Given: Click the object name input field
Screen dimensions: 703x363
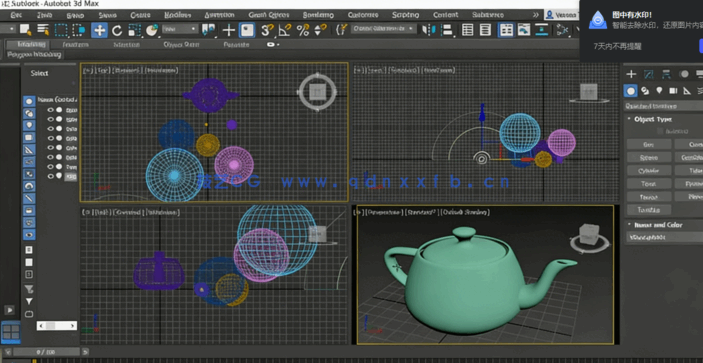Looking at the screenshot, I should pos(664,238).
